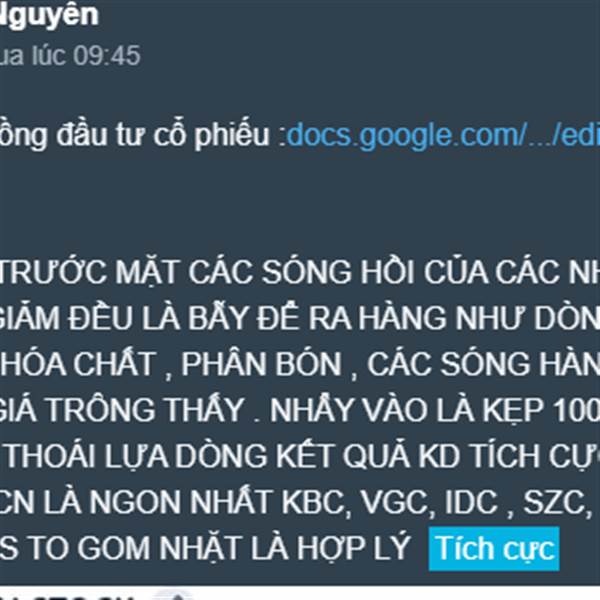This screenshot has height=600, width=600.
Task: Click the words "CÁC SÓNG HÀN" in the post
Action: tap(484, 364)
